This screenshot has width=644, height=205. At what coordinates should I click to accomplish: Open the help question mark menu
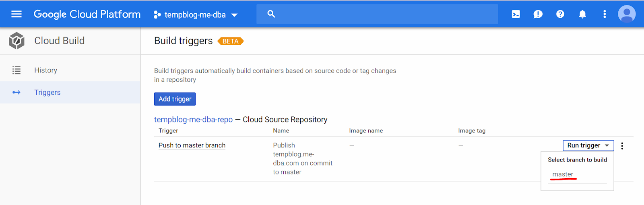(560, 14)
